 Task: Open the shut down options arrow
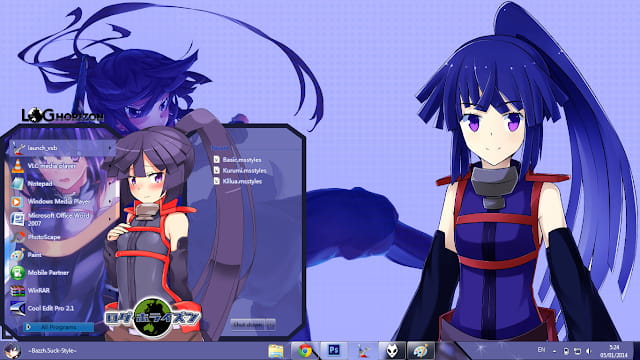(271, 324)
